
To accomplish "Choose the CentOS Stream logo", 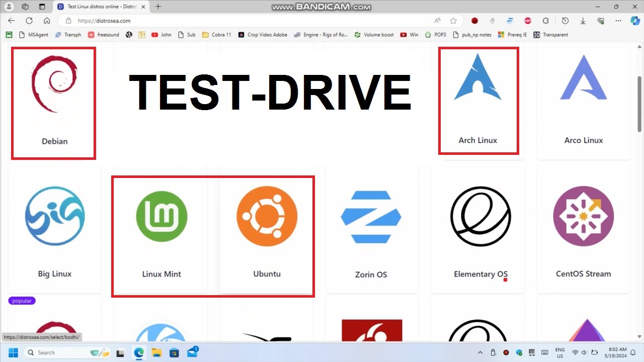I will point(584,216).
